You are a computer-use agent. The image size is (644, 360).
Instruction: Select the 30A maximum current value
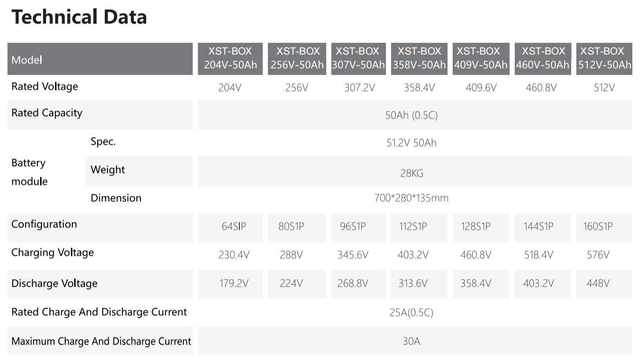[411, 341]
